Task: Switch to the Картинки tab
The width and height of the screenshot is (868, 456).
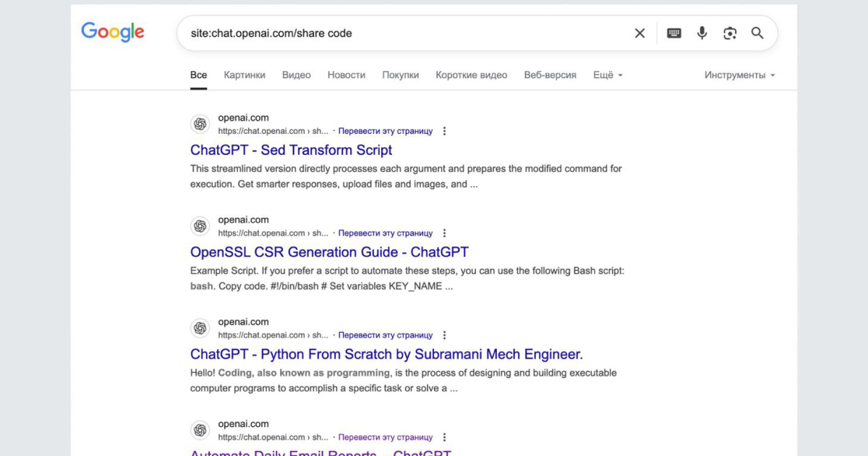Action: (x=244, y=75)
